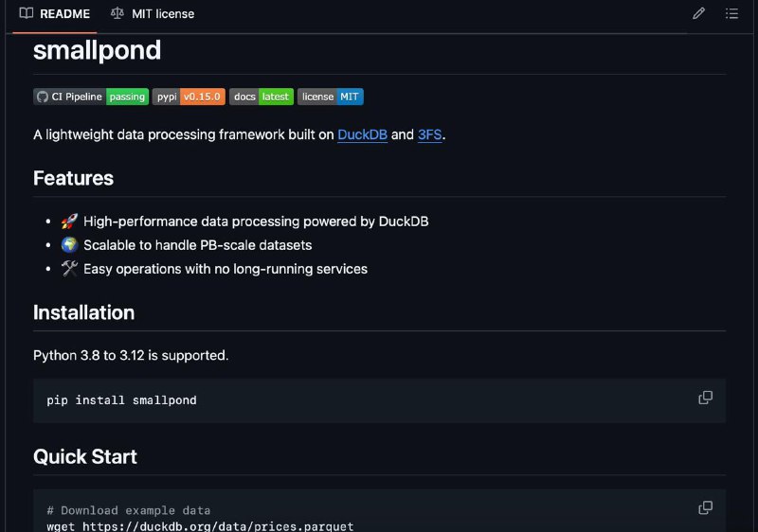Click the globe emoji feature bullet
758x532 pixels.
point(69,245)
